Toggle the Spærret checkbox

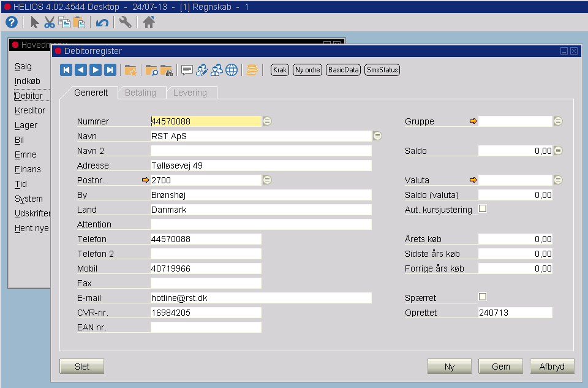point(483,297)
